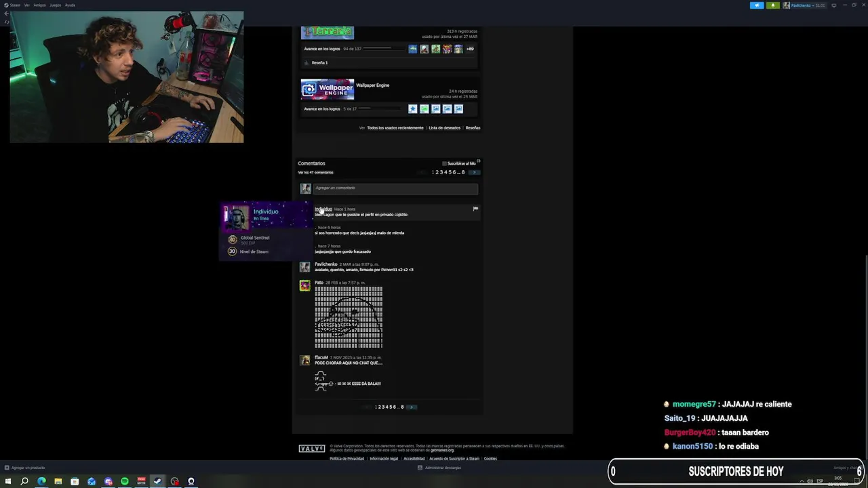The image size is (868, 488).
Task: Open Cookies footer link
Action: [x=490, y=459]
